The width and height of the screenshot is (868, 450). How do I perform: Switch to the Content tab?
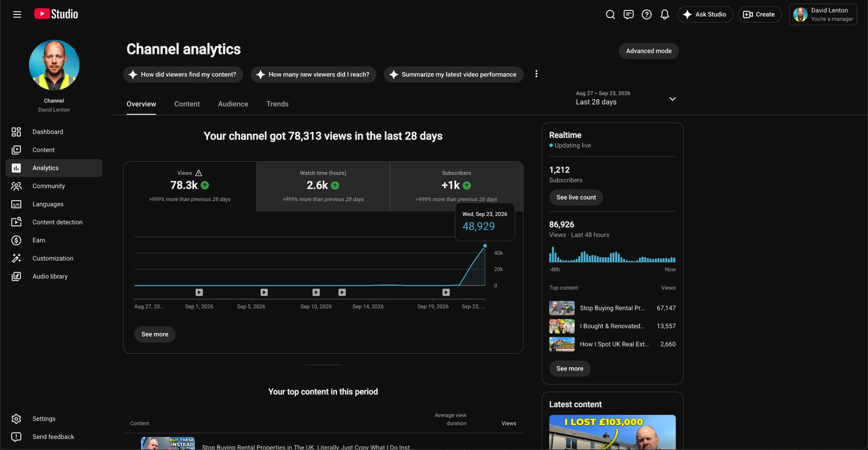click(x=187, y=104)
